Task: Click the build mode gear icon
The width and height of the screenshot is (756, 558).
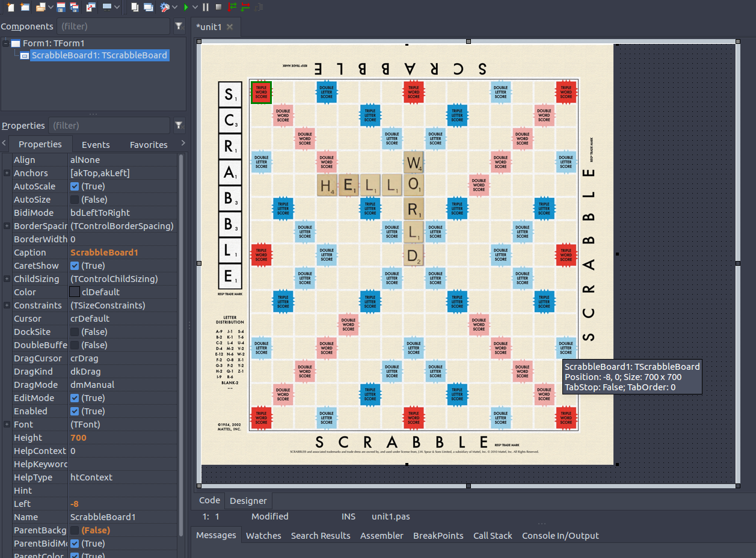Action: coord(164,7)
